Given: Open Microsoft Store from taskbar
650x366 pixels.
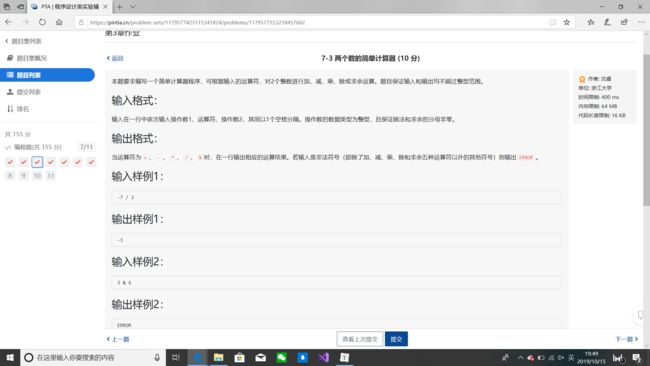Looking at the screenshot, I should pos(239,357).
